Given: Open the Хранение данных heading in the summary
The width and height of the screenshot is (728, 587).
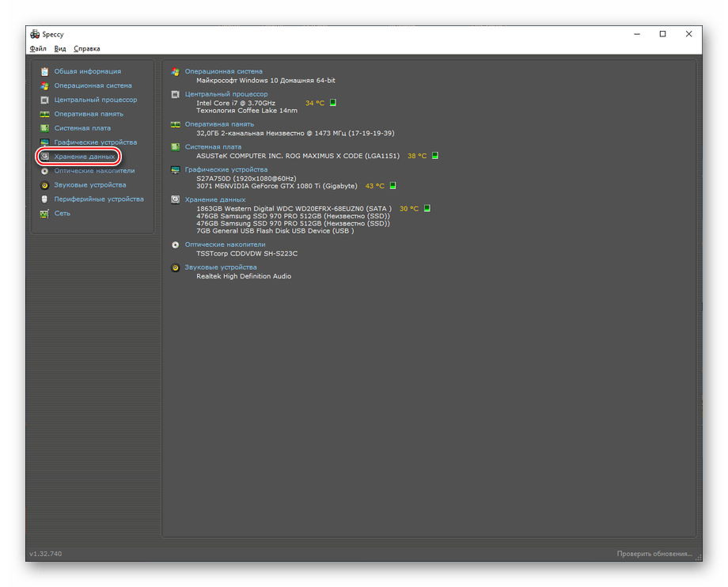Looking at the screenshot, I should 215,199.
